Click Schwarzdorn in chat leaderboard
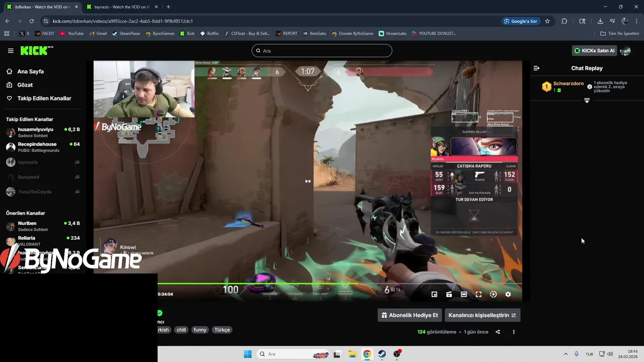644x362 pixels. (x=568, y=83)
